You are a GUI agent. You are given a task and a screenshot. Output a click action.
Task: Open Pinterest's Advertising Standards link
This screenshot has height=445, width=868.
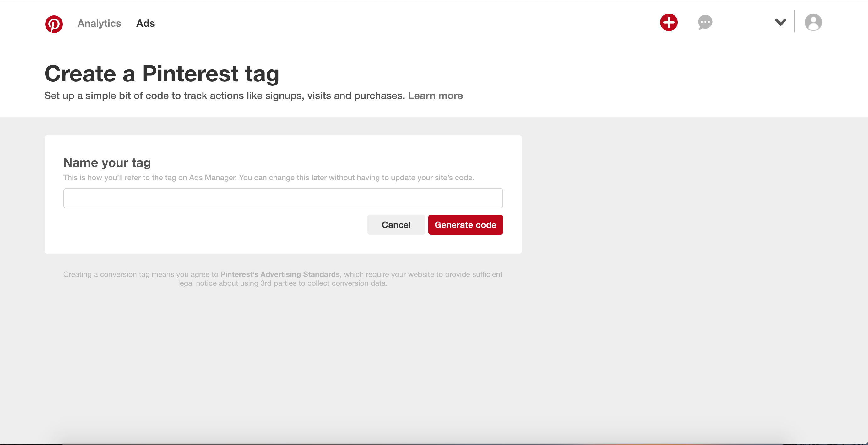(280, 274)
